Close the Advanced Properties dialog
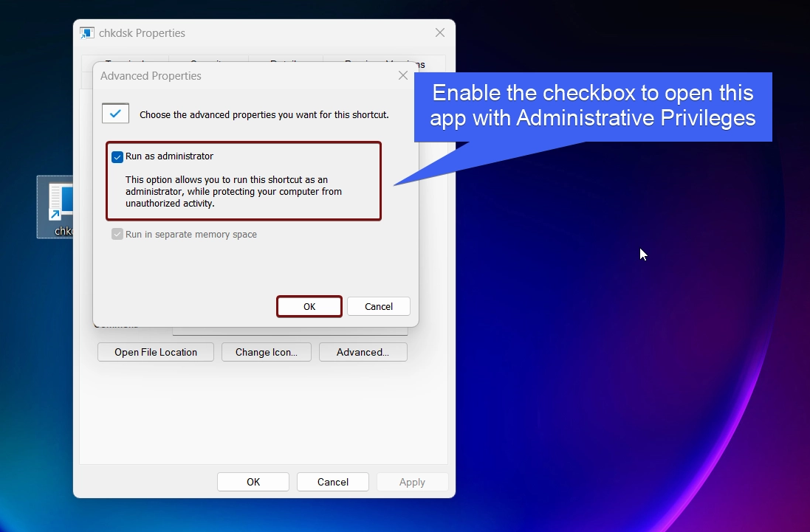 403,76
